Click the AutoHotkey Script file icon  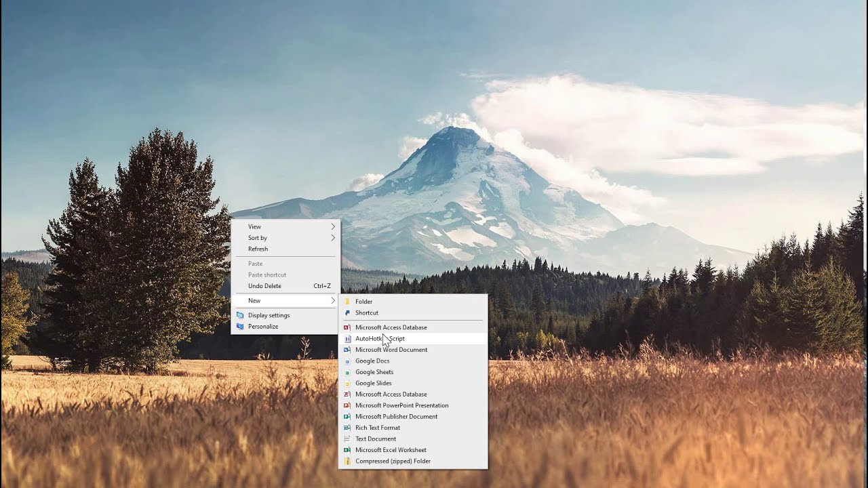[347, 339]
